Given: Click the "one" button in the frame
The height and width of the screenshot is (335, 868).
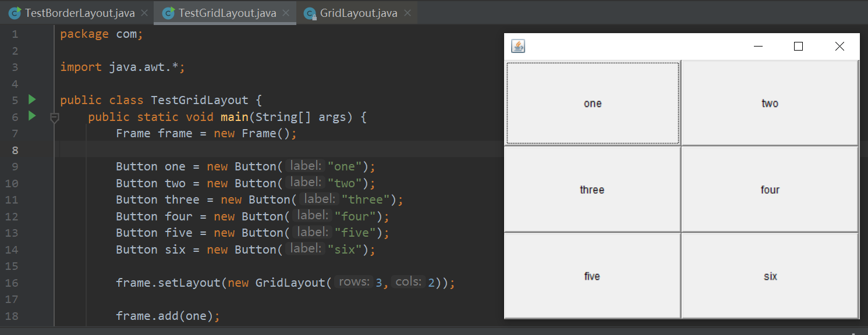Looking at the screenshot, I should (592, 103).
